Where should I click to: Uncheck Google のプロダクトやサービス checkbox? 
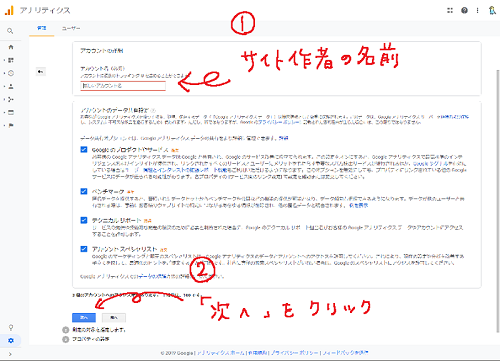84,149
